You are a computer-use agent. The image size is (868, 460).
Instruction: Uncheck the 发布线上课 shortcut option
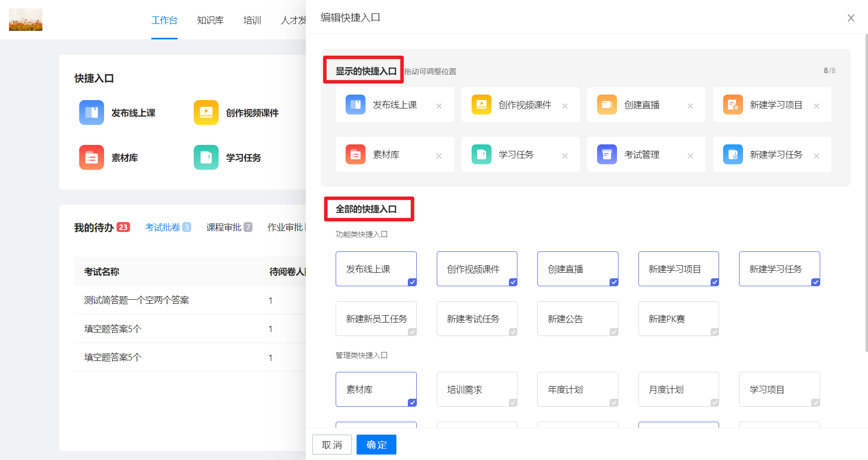pos(376,269)
